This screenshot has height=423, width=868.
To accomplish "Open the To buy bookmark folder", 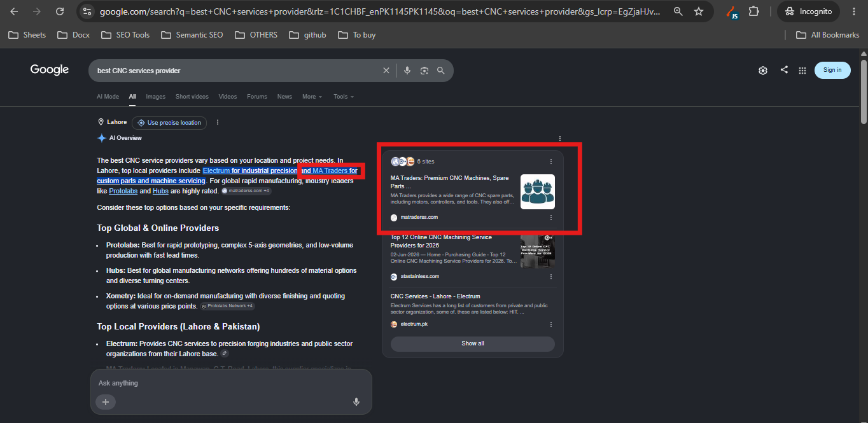I will tap(357, 35).
